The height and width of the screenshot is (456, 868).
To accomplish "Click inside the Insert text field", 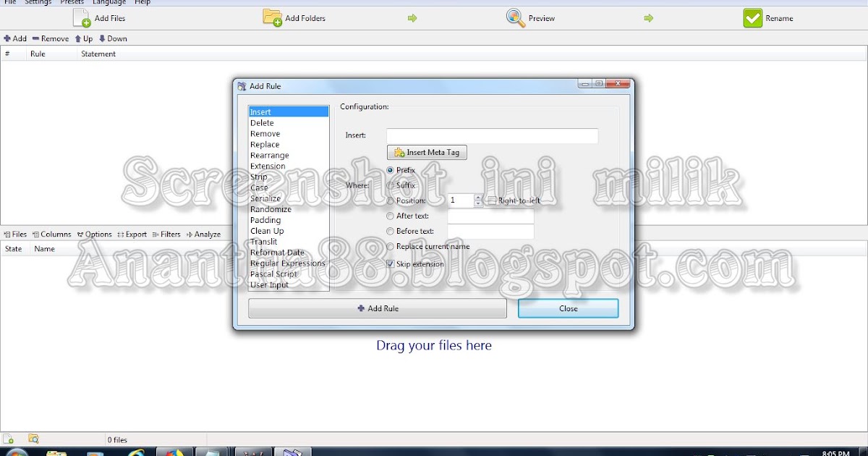I will coord(492,136).
